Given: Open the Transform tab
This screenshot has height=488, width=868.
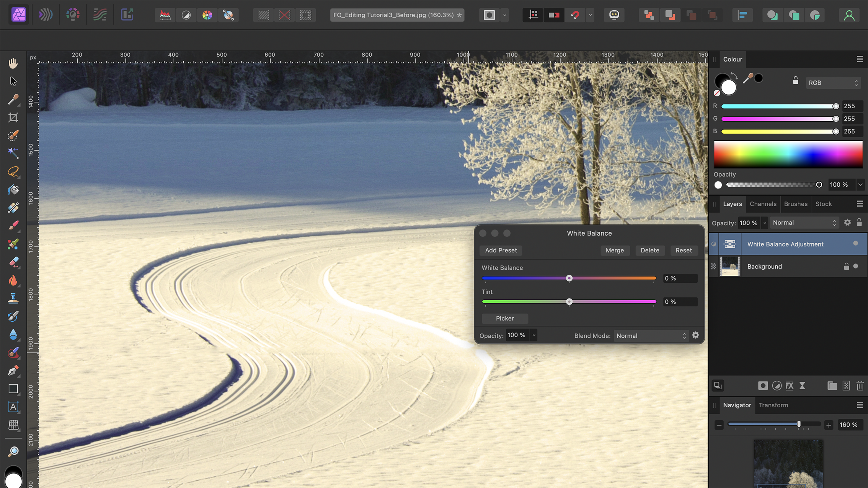Looking at the screenshot, I should (x=773, y=405).
